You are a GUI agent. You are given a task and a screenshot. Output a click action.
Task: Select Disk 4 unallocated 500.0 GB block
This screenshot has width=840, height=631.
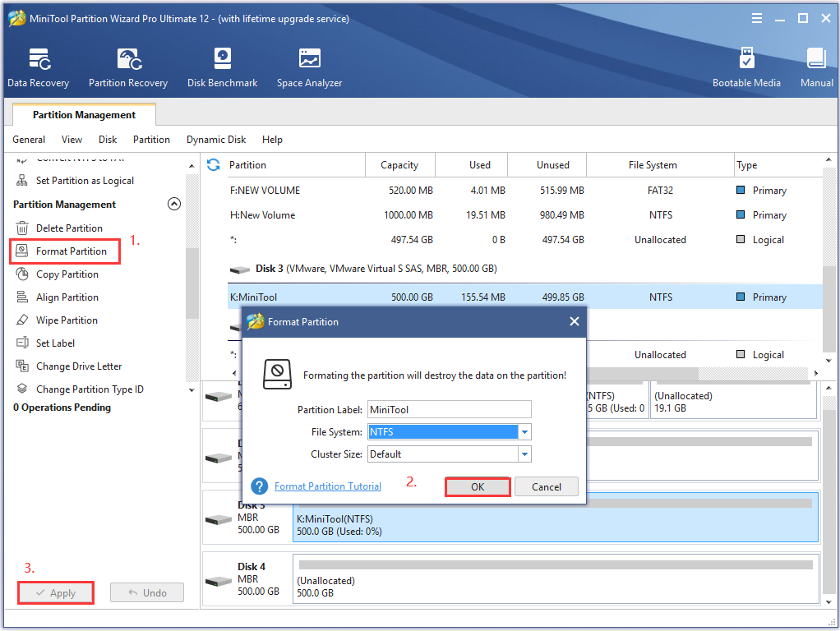[556, 579]
